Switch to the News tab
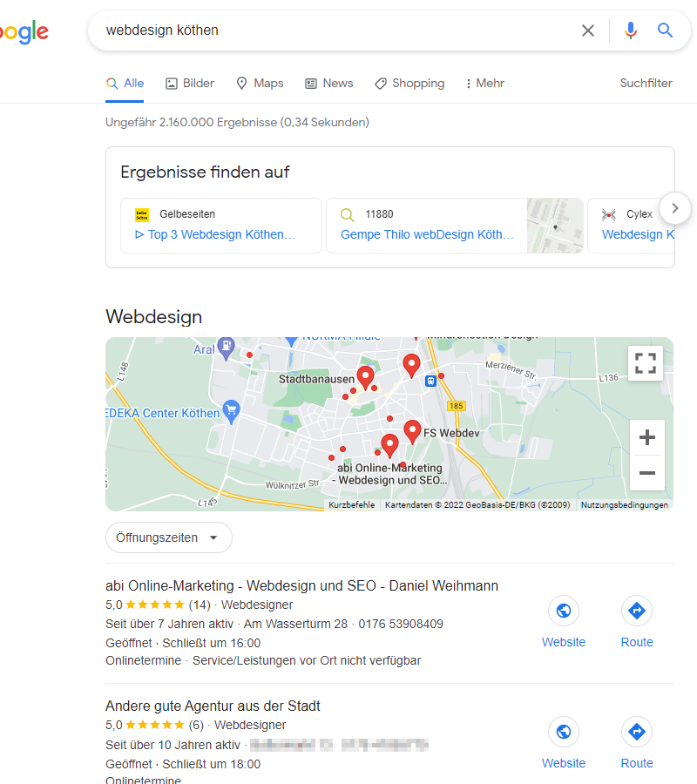Viewport: 697px width, 784px height. pos(329,84)
